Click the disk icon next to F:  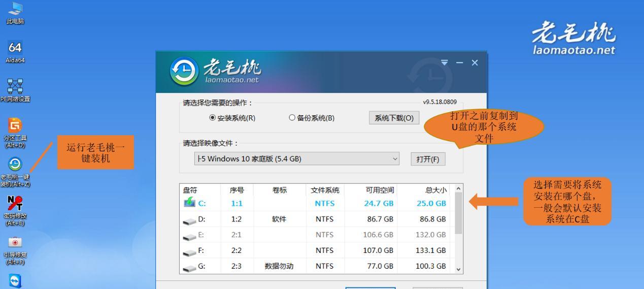[x=189, y=252]
